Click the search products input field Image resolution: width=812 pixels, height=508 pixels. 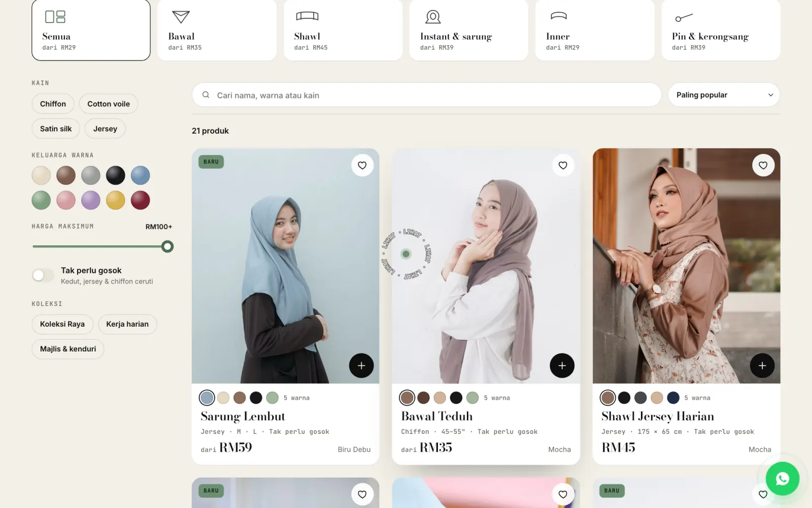[427, 95]
